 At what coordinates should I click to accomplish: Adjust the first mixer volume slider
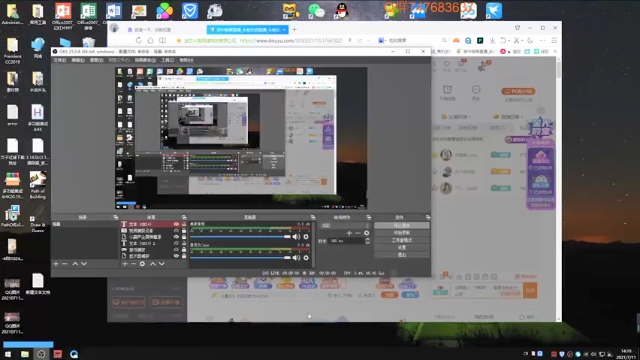pos(240,237)
